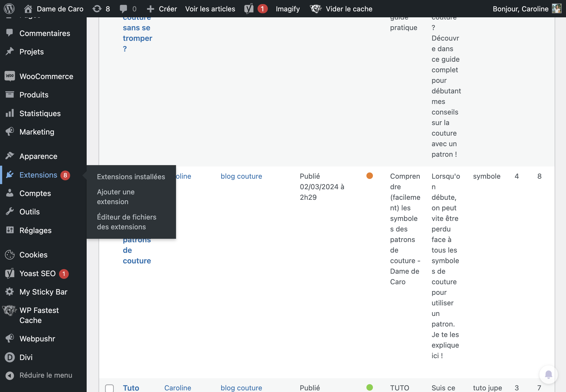The image size is (566, 392).
Task: Open the Projets menu item
Action: tap(32, 52)
